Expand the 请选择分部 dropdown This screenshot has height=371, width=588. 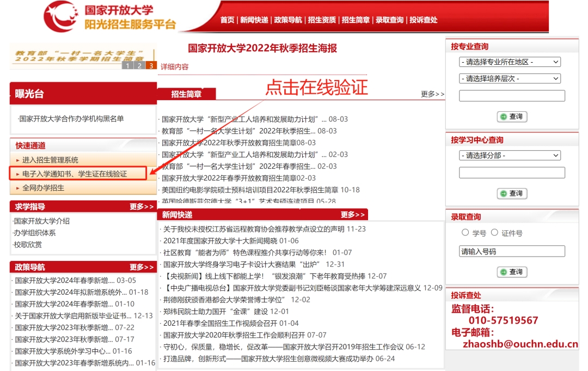point(510,155)
